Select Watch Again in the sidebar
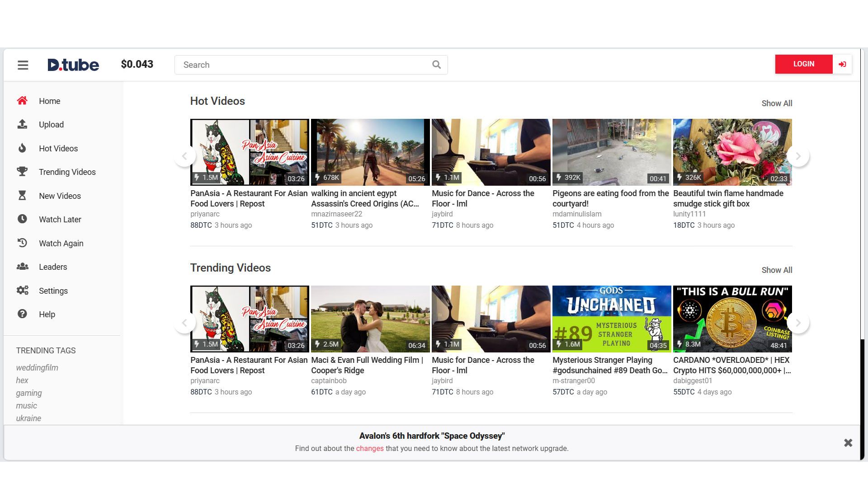Image resolution: width=868 pixels, height=488 pixels. click(22, 243)
